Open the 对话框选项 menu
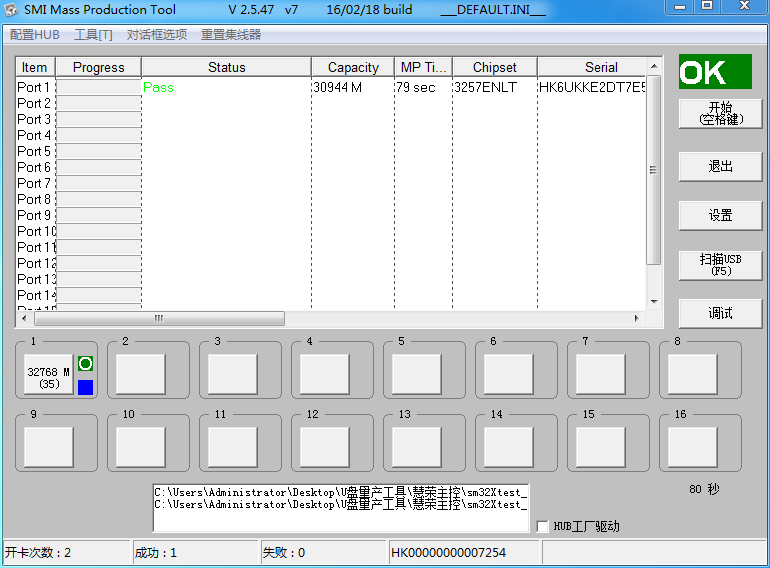This screenshot has height=568, width=770. click(157, 34)
